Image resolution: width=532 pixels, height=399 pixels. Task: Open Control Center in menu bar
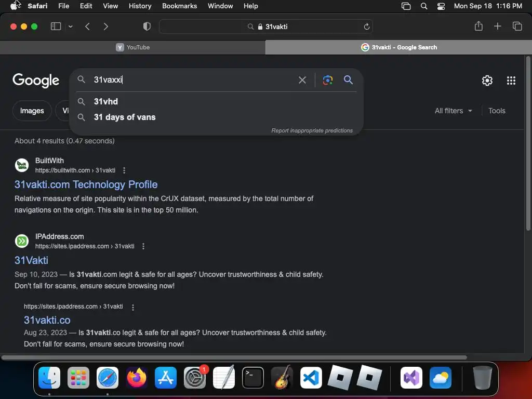(x=441, y=6)
